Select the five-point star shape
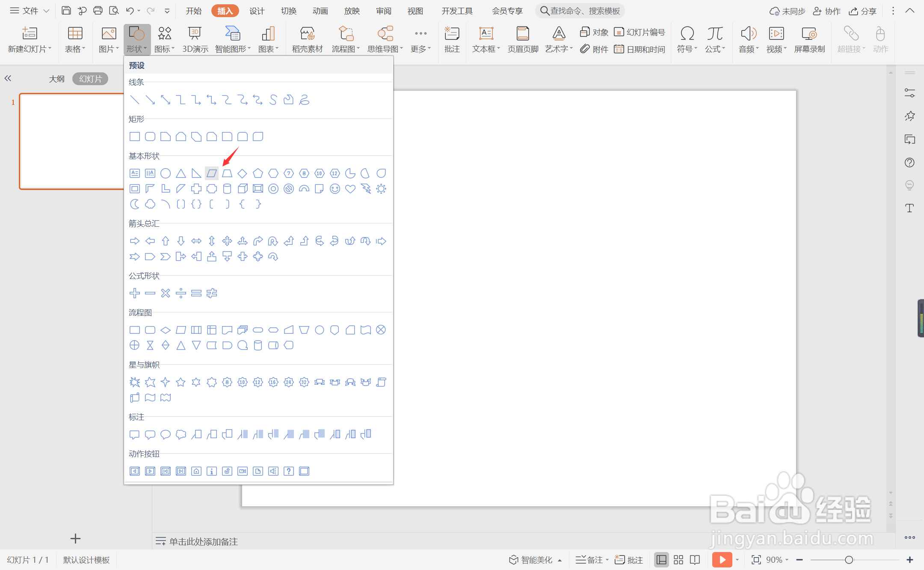This screenshot has height=570, width=924. (181, 382)
